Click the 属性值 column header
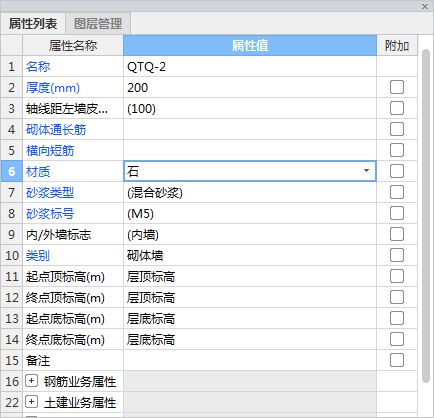Screen dimensions: 434x418 tap(250, 45)
